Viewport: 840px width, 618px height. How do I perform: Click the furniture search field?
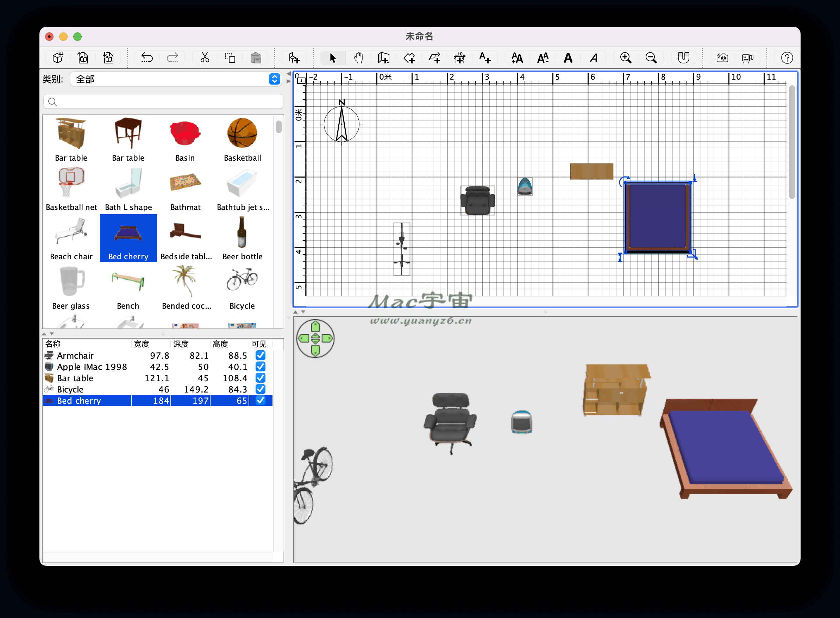click(163, 102)
